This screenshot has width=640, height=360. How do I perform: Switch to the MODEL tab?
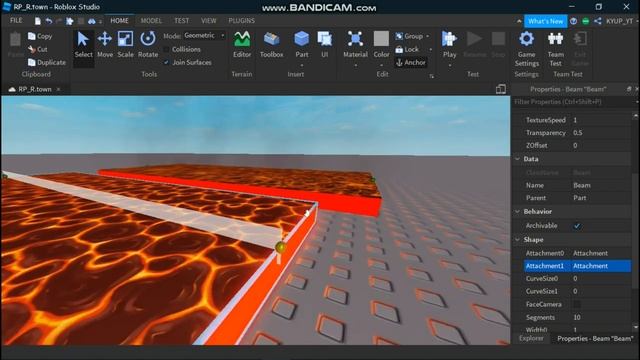pos(151,20)
